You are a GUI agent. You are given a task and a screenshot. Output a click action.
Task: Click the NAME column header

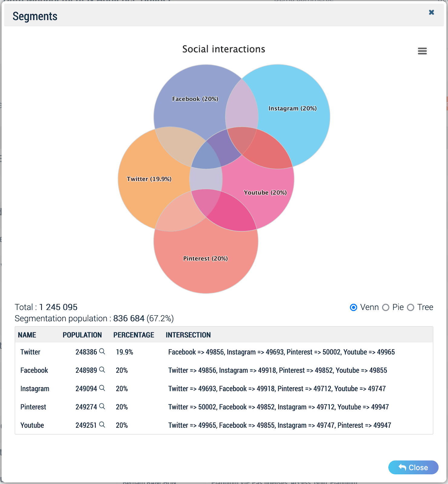point(27,335)
